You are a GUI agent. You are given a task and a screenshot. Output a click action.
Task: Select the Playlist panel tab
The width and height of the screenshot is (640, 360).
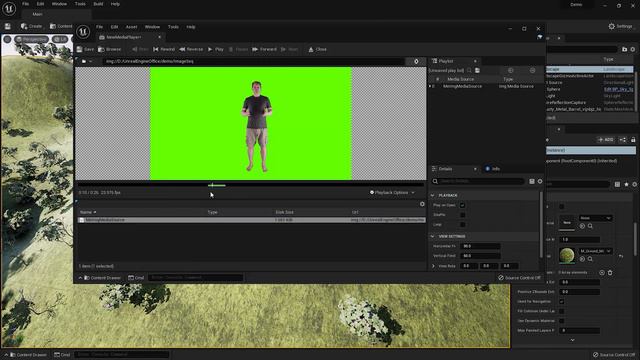[x=446, y=61]
